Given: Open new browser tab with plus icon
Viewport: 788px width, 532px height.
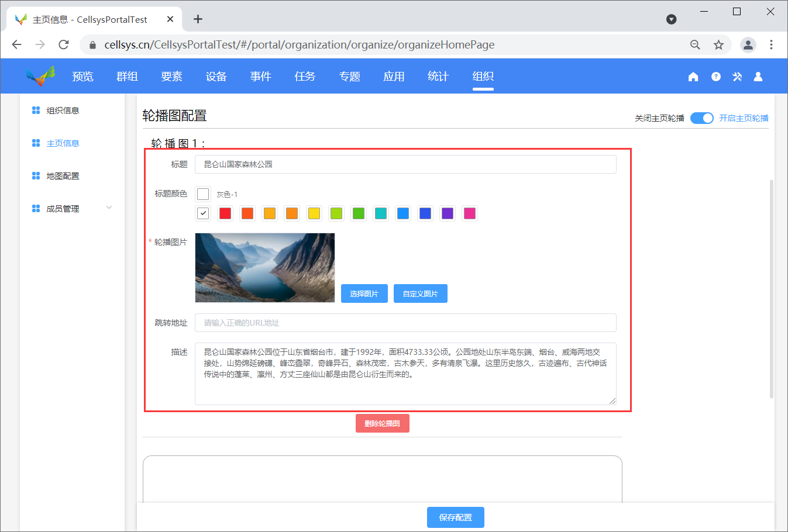Looking at the screenshot, I should point(198,19).
